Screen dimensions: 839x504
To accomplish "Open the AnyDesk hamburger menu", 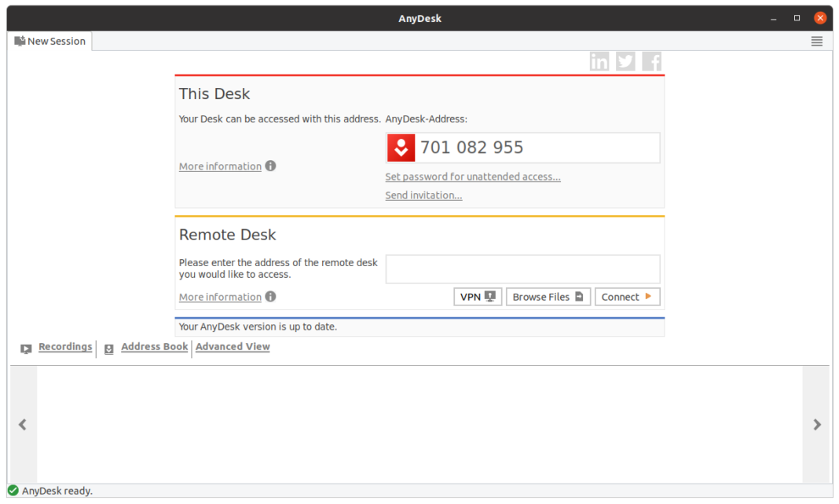I will coord(816,41).
